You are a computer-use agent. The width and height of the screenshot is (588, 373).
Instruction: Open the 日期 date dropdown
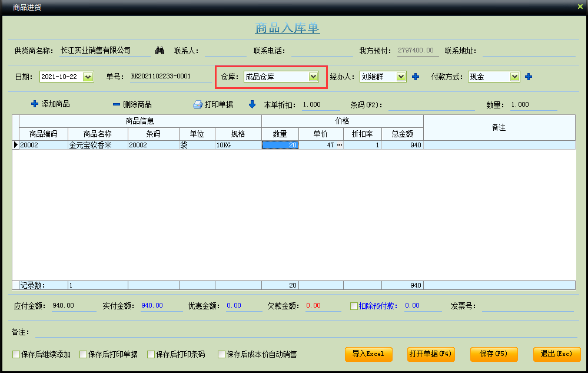click(x=88, y=77)
